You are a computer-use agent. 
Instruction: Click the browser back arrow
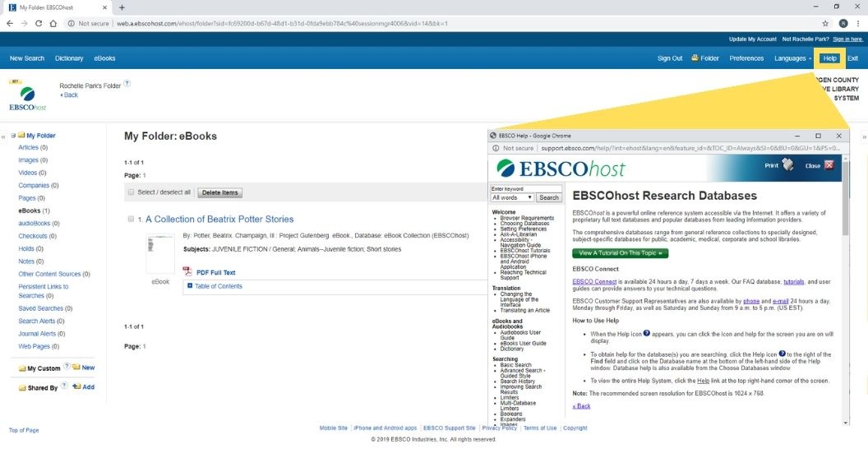tap(9, 23)
